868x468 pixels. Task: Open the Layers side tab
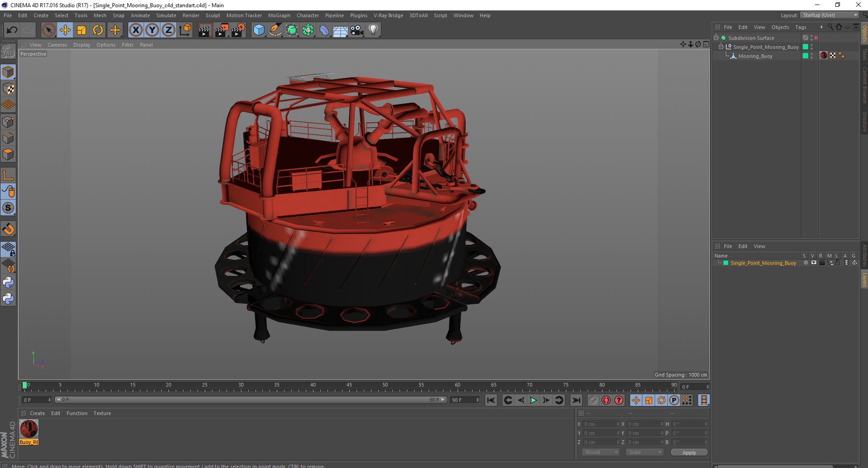(864, 280)
